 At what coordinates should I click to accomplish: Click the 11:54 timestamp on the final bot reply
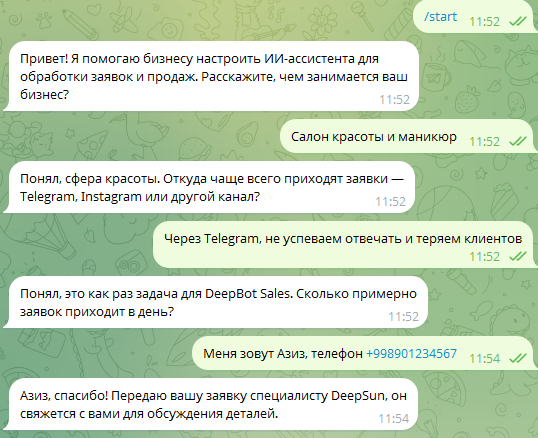click(394, 418)
